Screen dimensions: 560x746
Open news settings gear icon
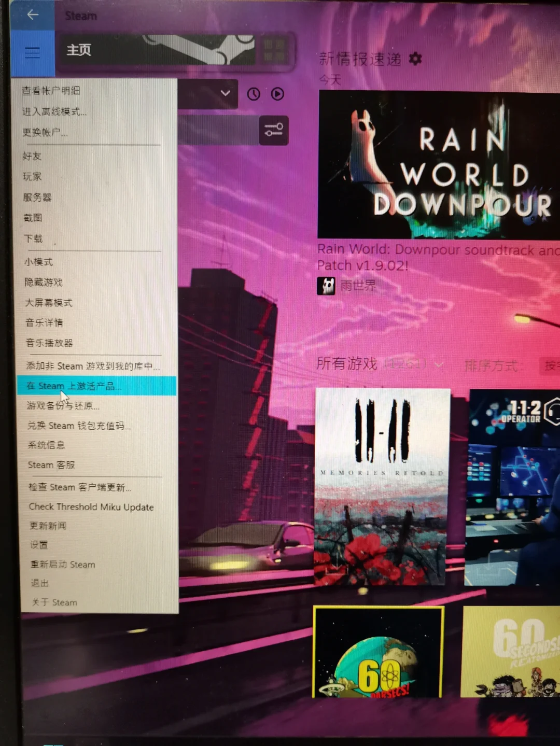(x=415, y=59)
